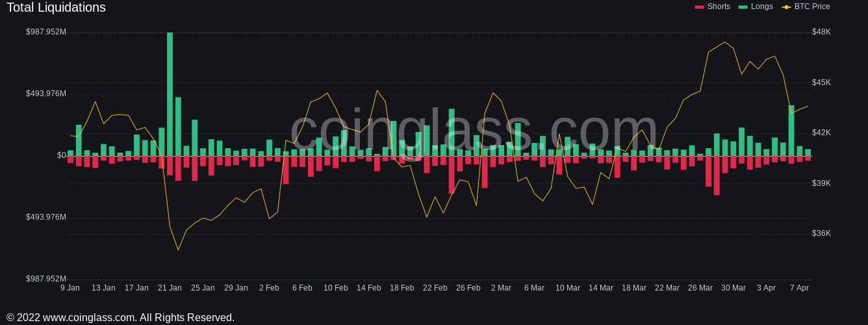Click the red Shorts legend swatch
The width and height of the screenshot is (868, 325).
[699, 6]
